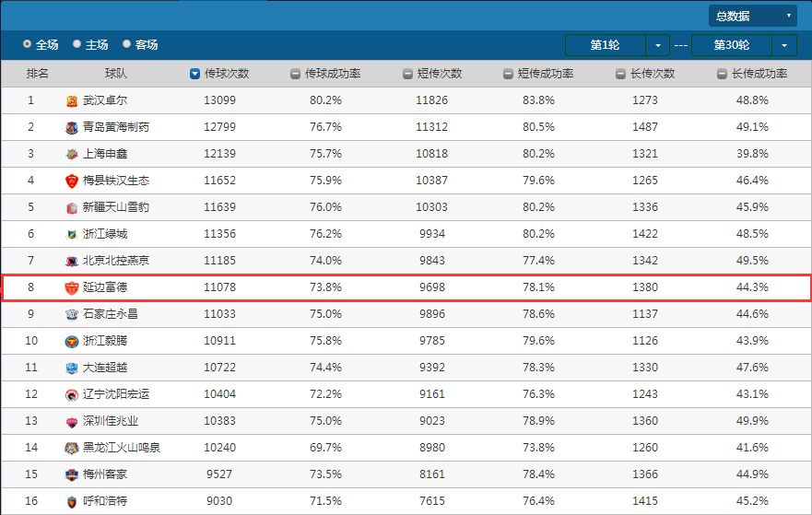Click the 黑龙江火山鸣泉 team name
812x515 pixels.
pyautogui.click(x=122, y=448)
